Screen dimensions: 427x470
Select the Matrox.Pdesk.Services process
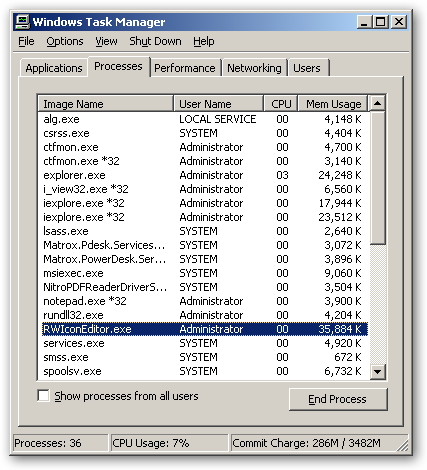tap(203, 245)
